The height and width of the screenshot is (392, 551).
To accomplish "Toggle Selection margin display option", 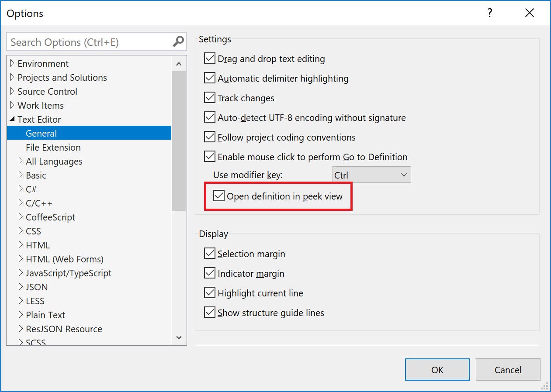I will point(210,253).
